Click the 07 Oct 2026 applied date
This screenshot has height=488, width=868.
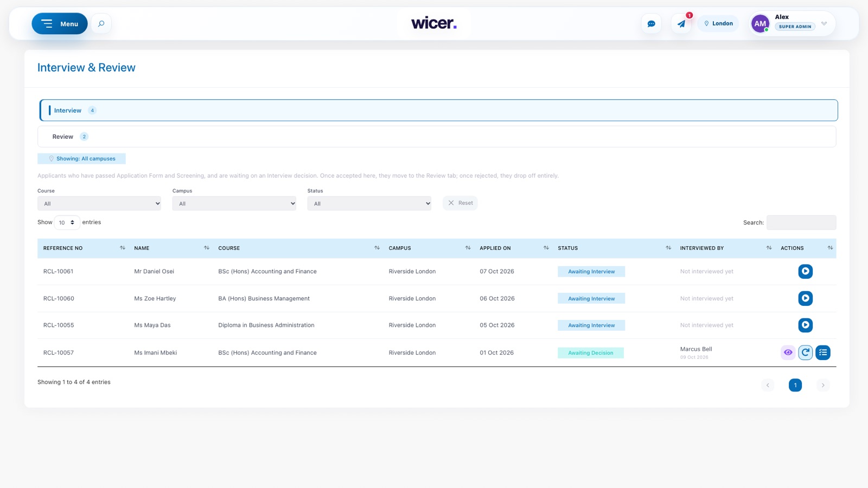tap(497, 272)
